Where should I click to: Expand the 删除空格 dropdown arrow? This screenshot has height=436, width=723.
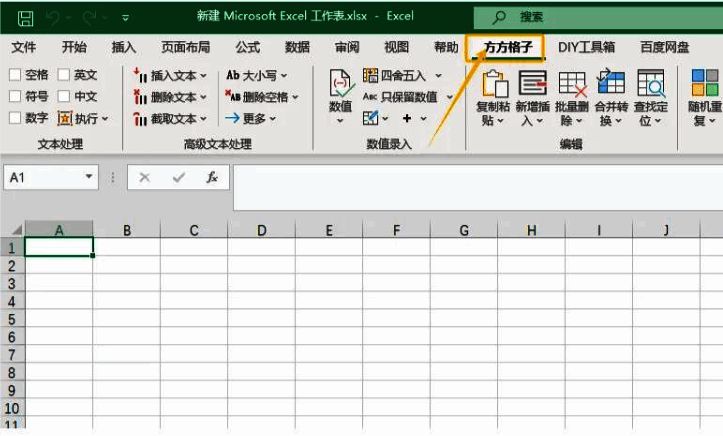tap(295, 97)
